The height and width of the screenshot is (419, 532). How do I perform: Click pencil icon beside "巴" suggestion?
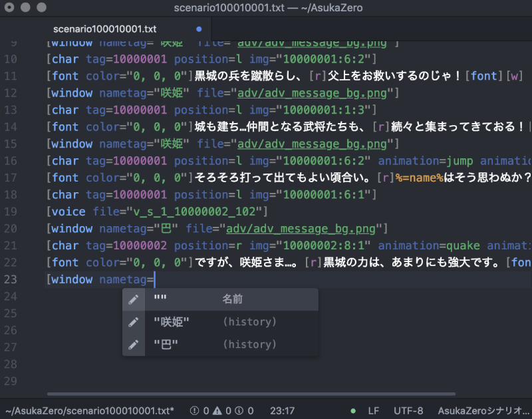tap(134, 345)
